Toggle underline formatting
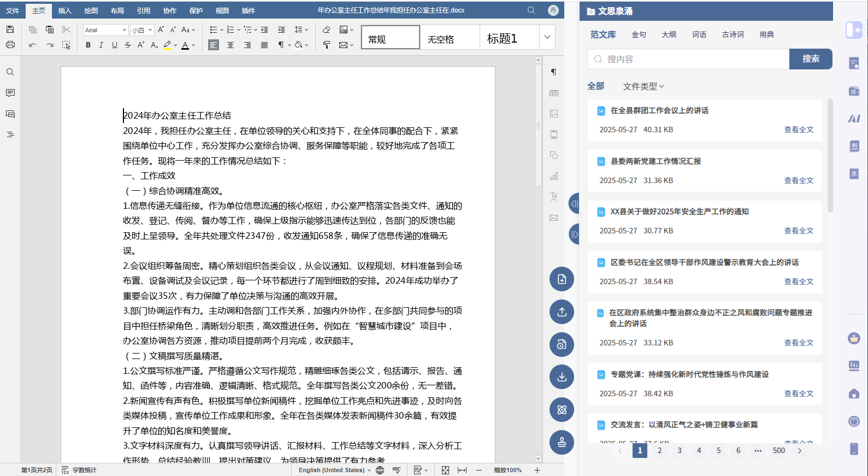 pyautogui.click(x=115, y=45)
